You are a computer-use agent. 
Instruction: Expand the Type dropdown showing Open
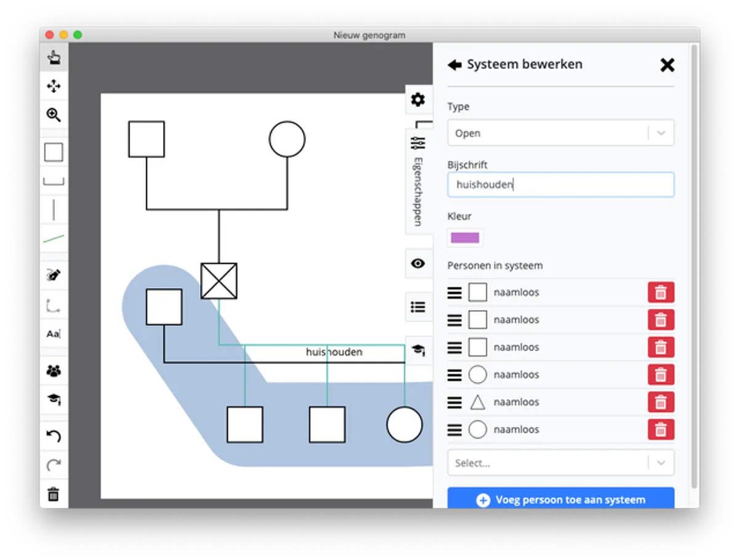(560, 133)
